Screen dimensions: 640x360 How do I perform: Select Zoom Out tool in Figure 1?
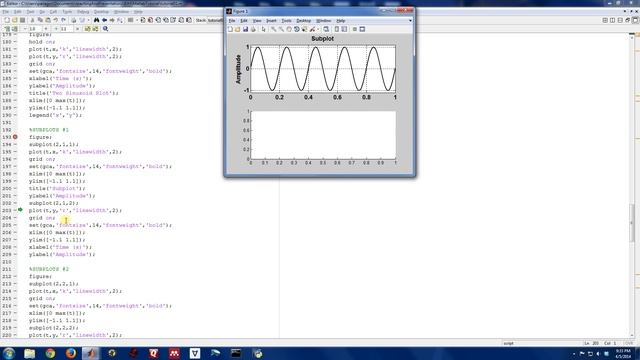(x=281, y=29)
